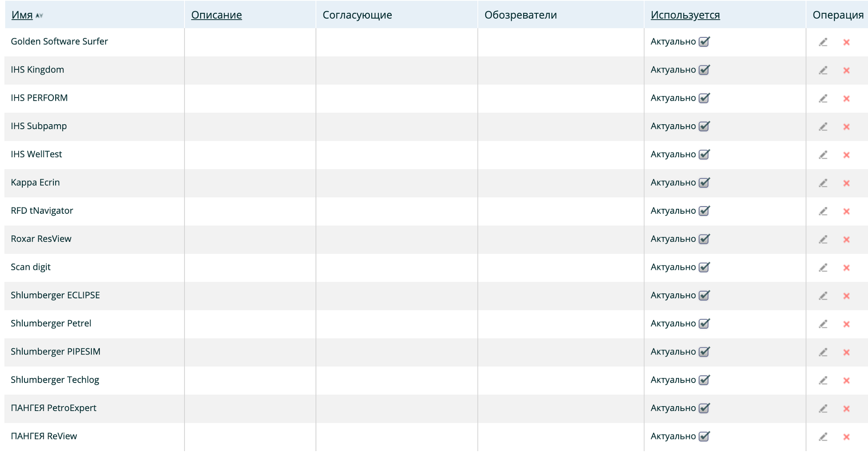
Task: Click the sort arrows next to Имя
Action: click(39, 16)
